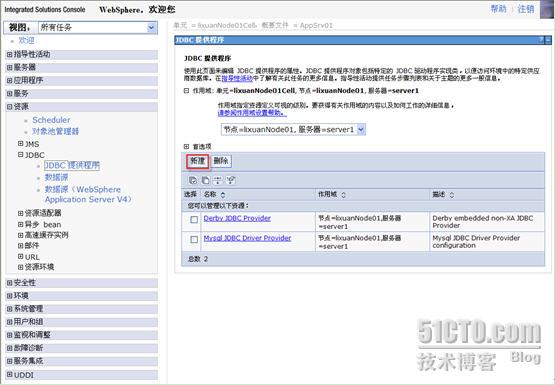
Task: Open the JDBC 提供程序 navigation link
Action: [72, 166]
